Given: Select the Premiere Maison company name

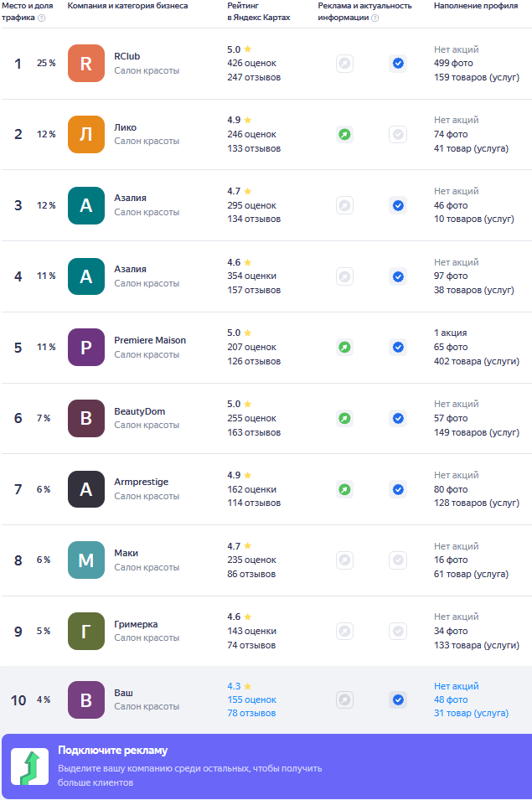Looking at the screenshot, I should tap(150, 340).
